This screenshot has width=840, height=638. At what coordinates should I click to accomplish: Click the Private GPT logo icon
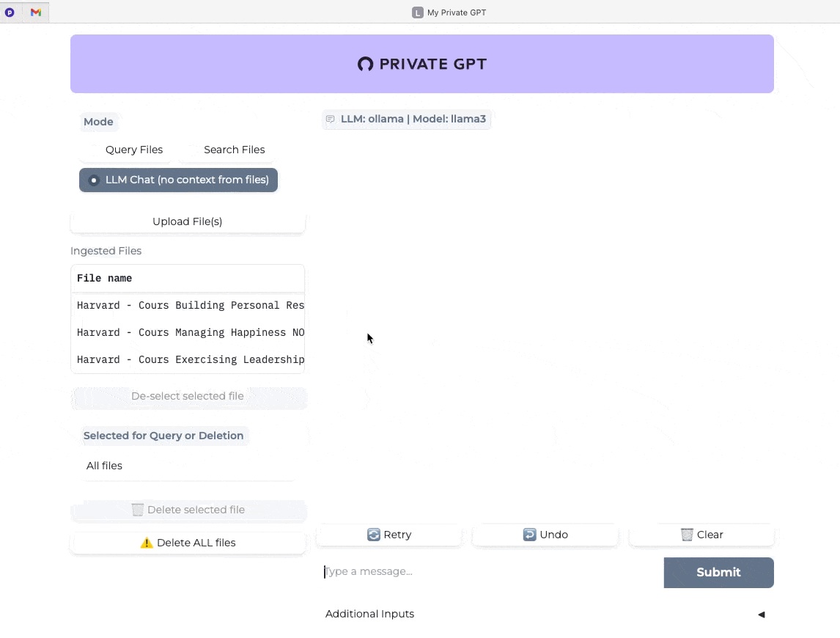tap(365, 65)
